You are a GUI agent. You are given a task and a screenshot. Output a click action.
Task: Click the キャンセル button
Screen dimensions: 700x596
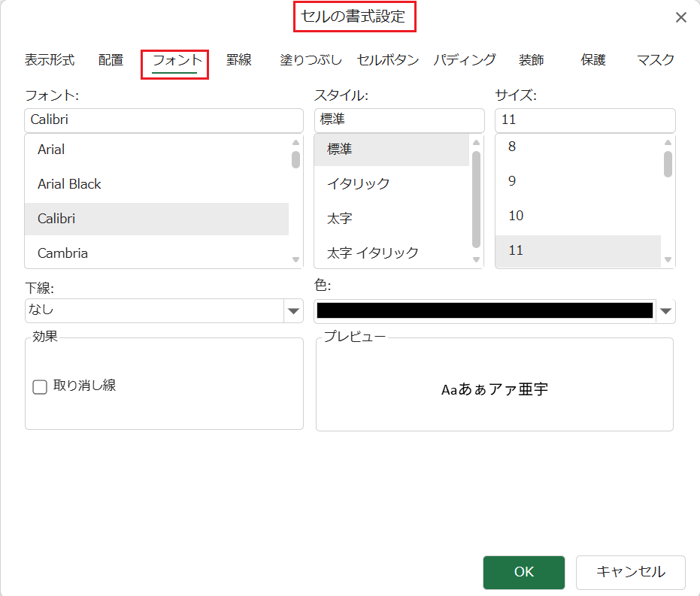click(630, 572)
